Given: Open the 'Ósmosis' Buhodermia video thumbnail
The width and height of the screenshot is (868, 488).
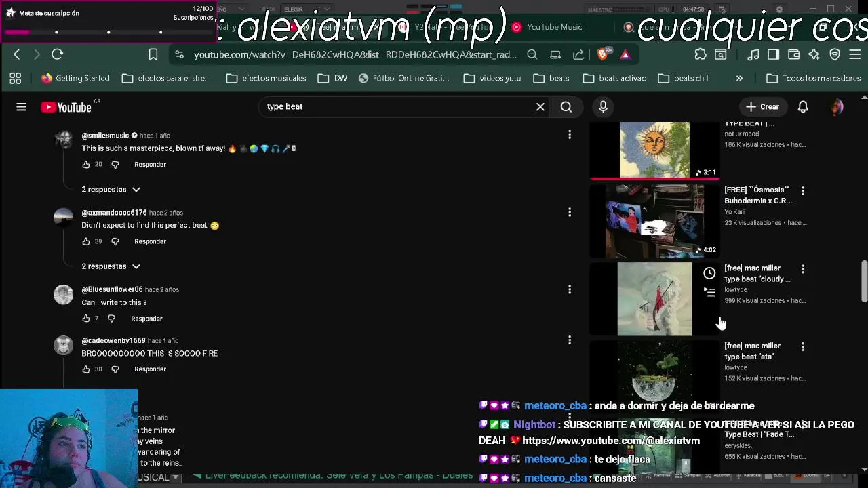Looking at the screenshot, I should [x=654, y=221].
